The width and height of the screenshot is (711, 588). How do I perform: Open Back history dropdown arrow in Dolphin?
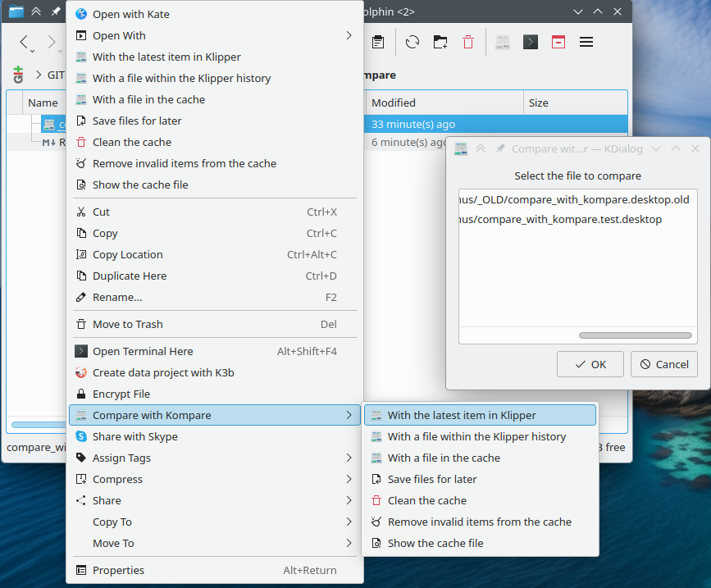[33, 51]
